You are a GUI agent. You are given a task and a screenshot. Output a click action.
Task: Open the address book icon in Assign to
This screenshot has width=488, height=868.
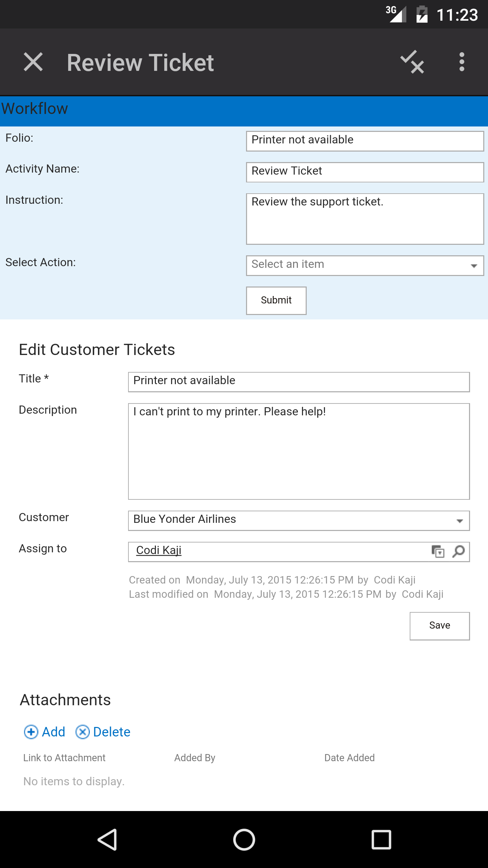(x=438, y=551)
